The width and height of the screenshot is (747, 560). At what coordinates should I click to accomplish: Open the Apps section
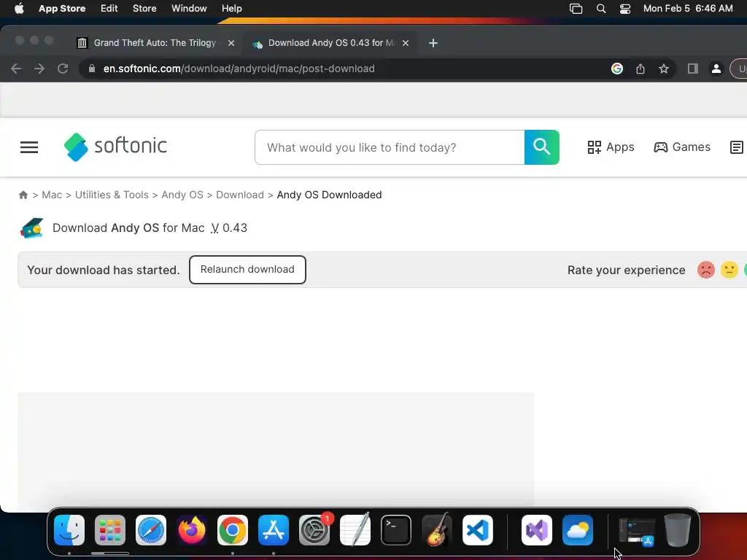[x=611, y=147]
